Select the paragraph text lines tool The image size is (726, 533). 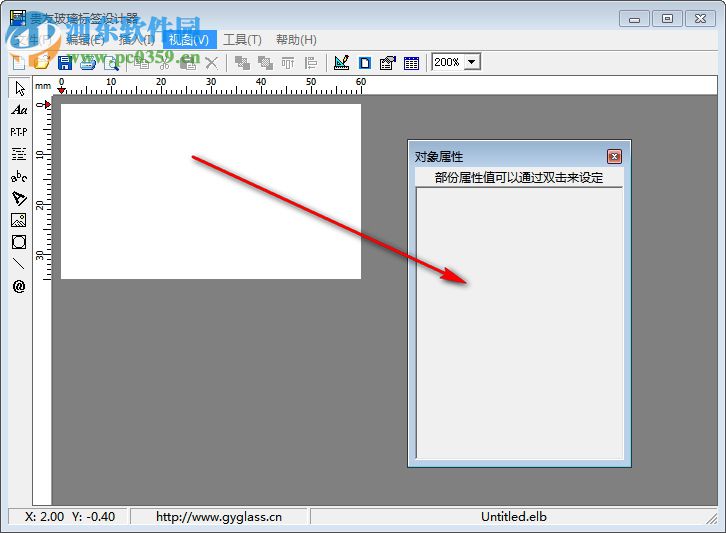19,154
